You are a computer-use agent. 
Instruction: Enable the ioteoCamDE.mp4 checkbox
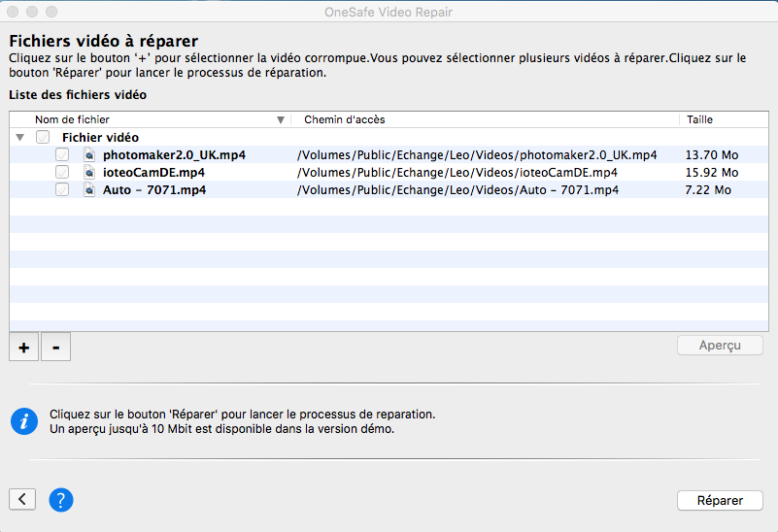62,173
